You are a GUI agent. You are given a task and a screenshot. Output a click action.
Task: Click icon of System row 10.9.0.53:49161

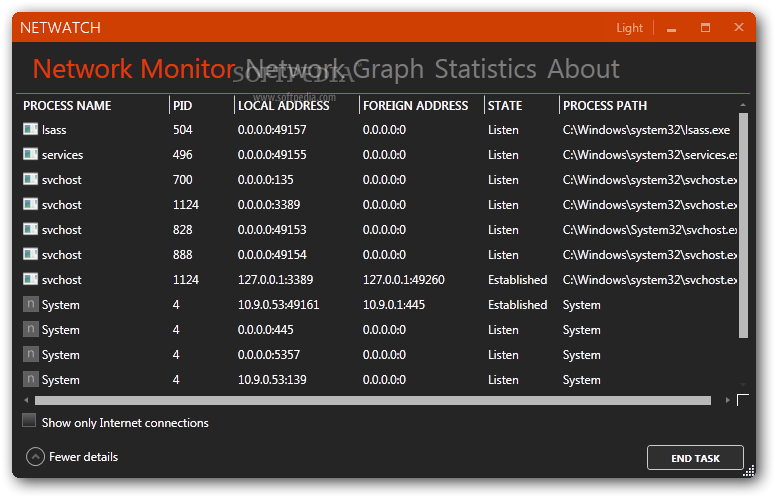coord(30,304)
